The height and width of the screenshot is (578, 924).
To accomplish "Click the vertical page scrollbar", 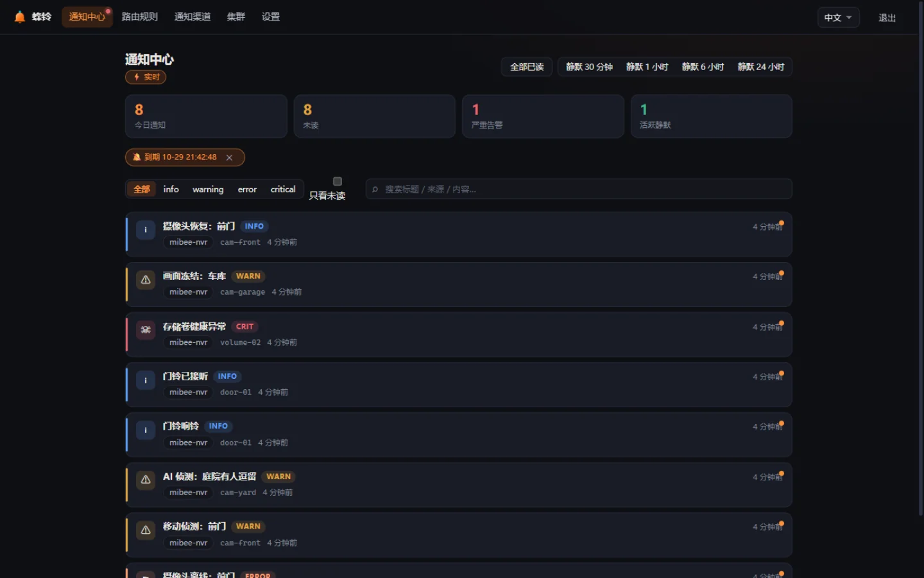I will tap(921, 257).
